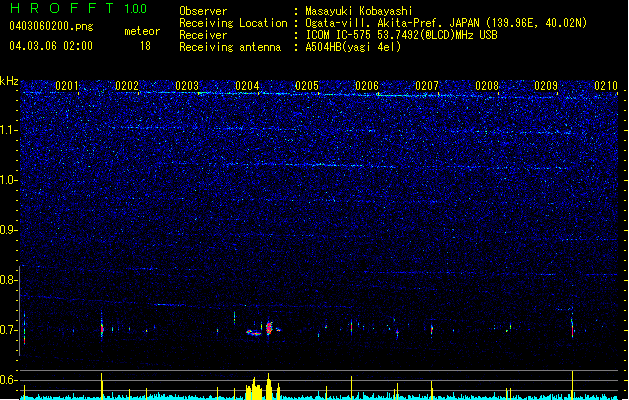The width and height of the screenshot is (629, 400).
Task: Click the Receiving antenna label
Action: [230, 47]
